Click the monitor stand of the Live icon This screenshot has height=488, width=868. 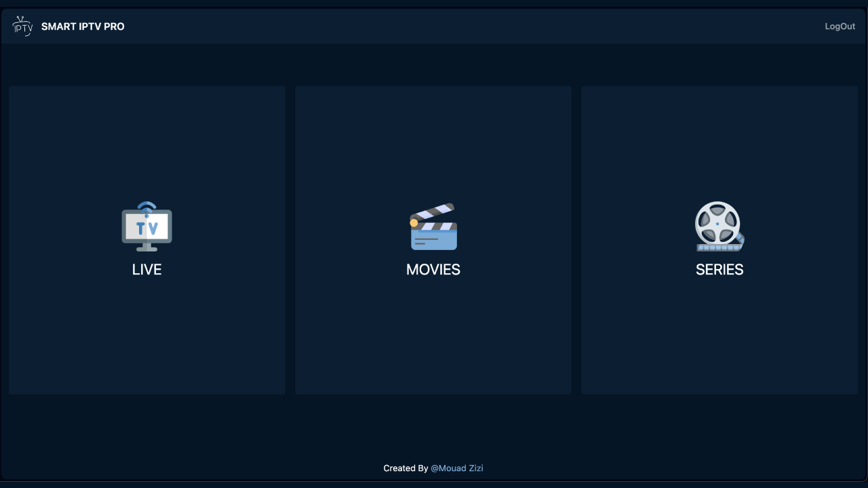tap(146, 247)
